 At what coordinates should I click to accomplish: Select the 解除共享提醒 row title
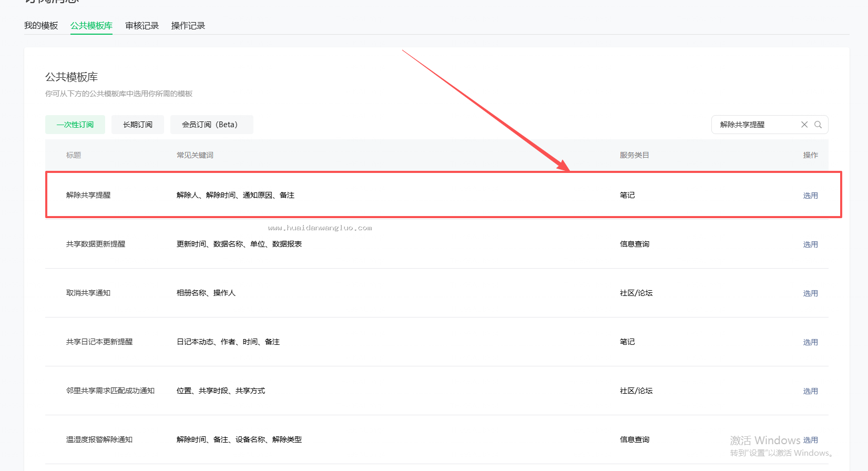click(x=88, y=195)
